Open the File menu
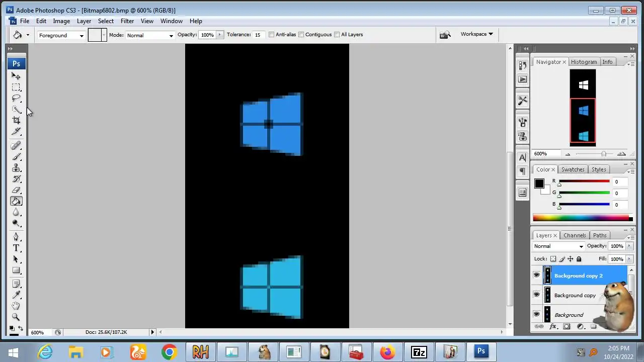 pos(24,21)
